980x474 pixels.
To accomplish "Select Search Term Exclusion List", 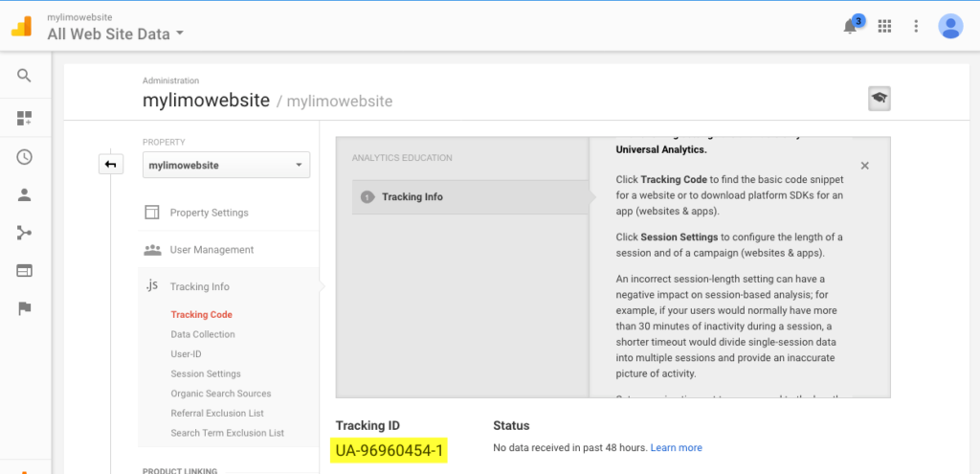I will 228,433.
